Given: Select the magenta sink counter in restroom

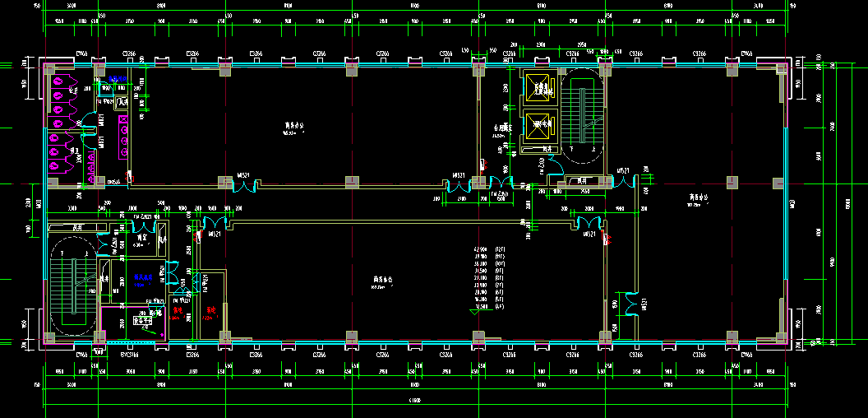Looking at the screenshot, I should click(x=123, y=137).
